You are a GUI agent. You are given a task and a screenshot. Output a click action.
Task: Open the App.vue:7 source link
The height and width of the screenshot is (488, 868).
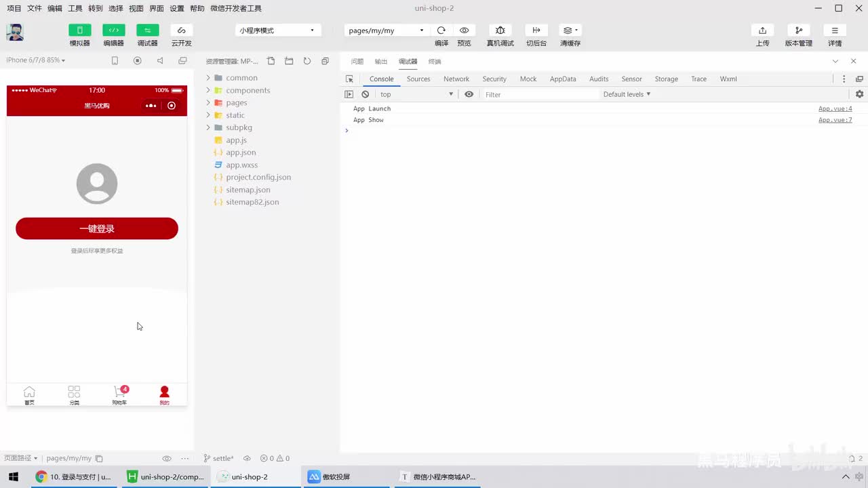pos(835,120)
